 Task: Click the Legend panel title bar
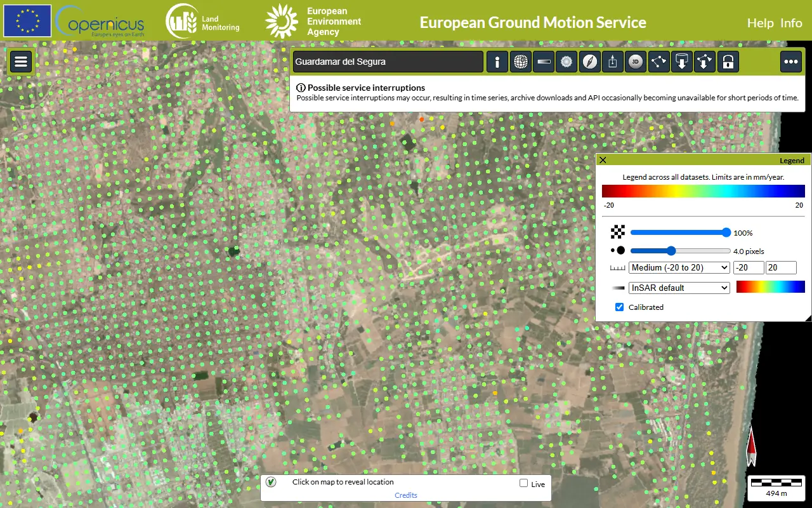703,160
